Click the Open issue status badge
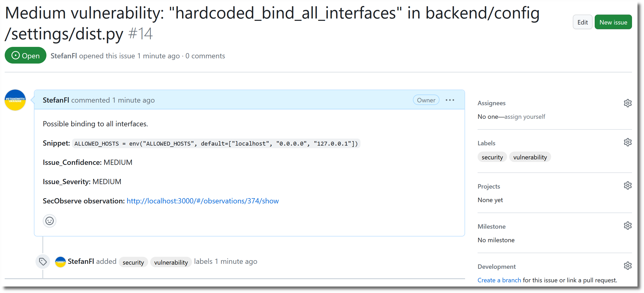This screenshot has height=293, width=644. 25,55
